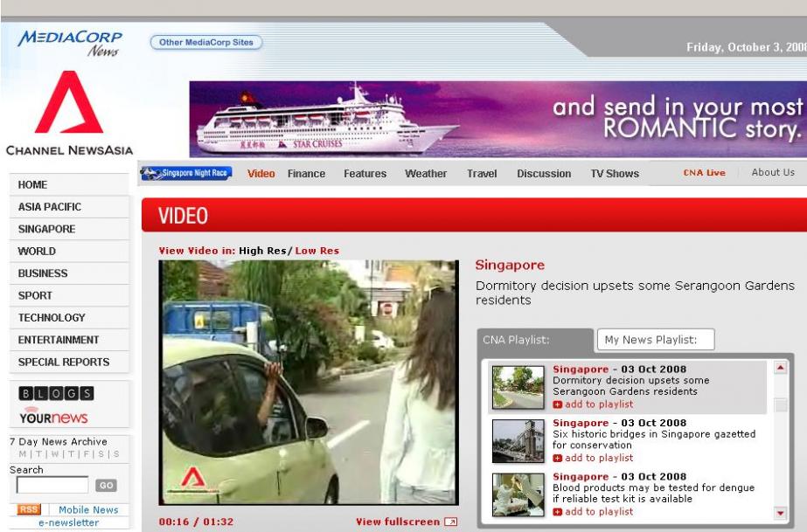The image size is (807, 532).
Task: Click the Singapore category heading beside video
Action: click(510, 266)
